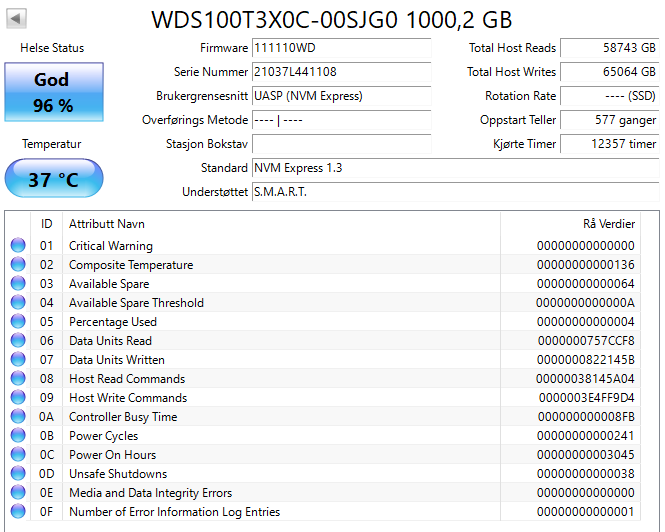Select the Power On Hours attribute row
Viewport: 665px width, 532px height.
330,455
